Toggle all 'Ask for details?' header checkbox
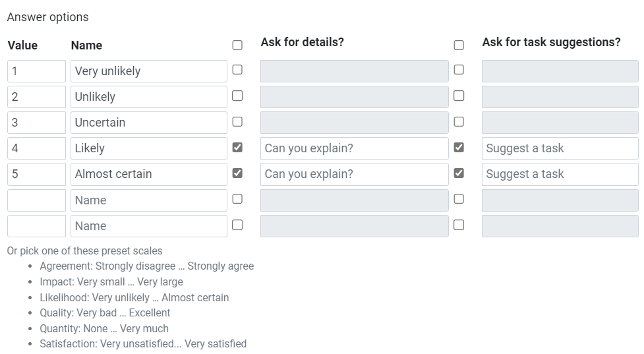This screenshot has width=644, height=354. 237,45
